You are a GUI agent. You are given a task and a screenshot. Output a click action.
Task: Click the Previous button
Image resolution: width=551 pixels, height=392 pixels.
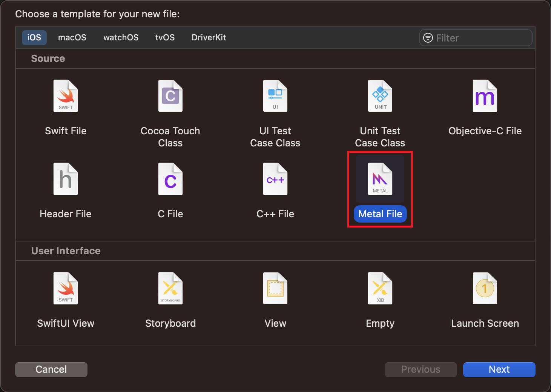[421, 369]
